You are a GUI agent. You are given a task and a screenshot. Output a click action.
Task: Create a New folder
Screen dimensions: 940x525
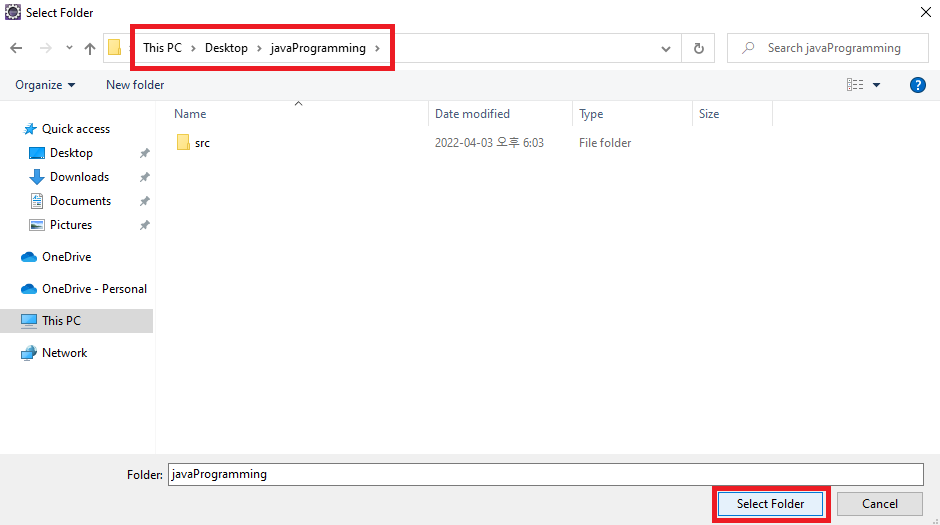(x=135, y=85)
